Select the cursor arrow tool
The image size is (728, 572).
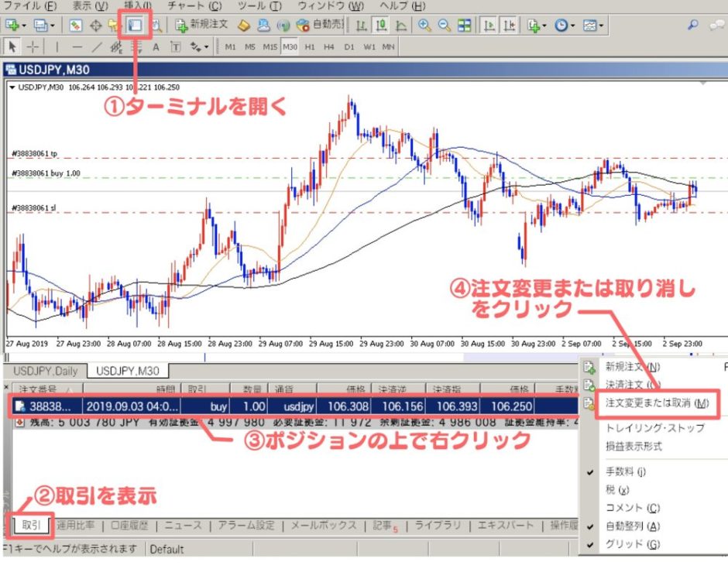[13, 46]
